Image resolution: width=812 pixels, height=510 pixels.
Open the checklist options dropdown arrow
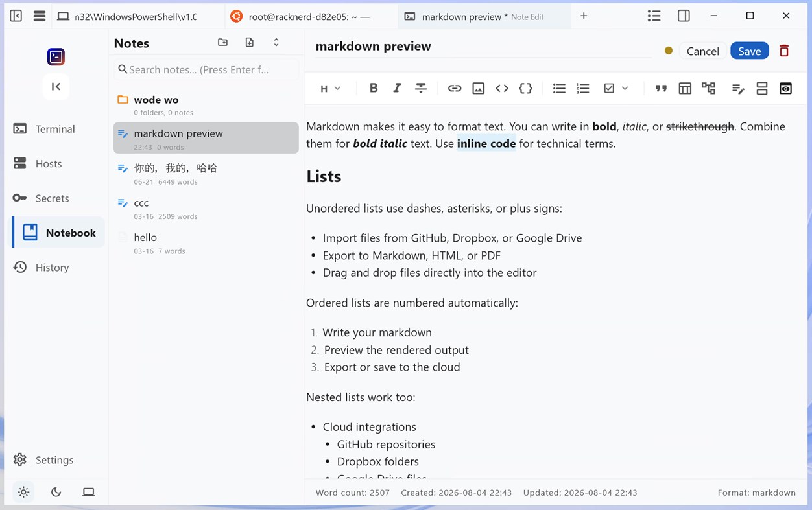click(x=625, y=88)
